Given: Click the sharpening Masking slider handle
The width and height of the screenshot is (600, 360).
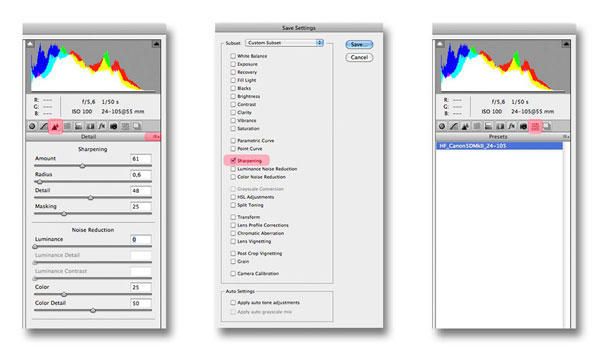Looking at the screenshot, I should point(64,214).
